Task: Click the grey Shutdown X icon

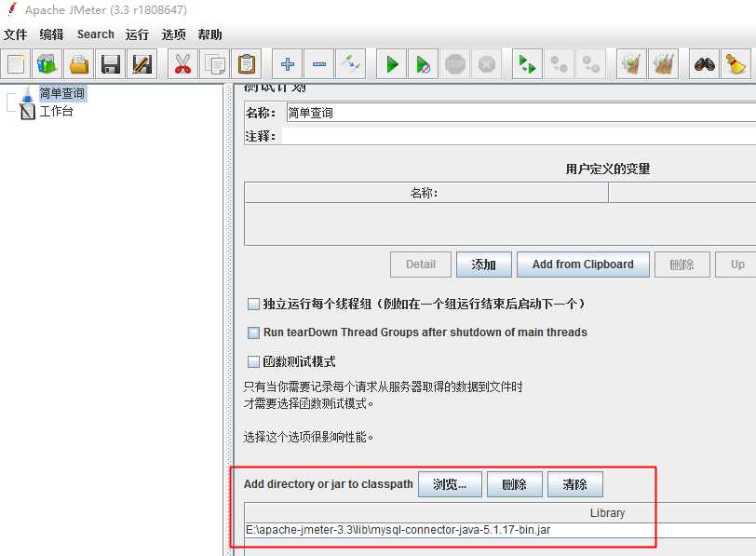Action: tap(487, 64)
